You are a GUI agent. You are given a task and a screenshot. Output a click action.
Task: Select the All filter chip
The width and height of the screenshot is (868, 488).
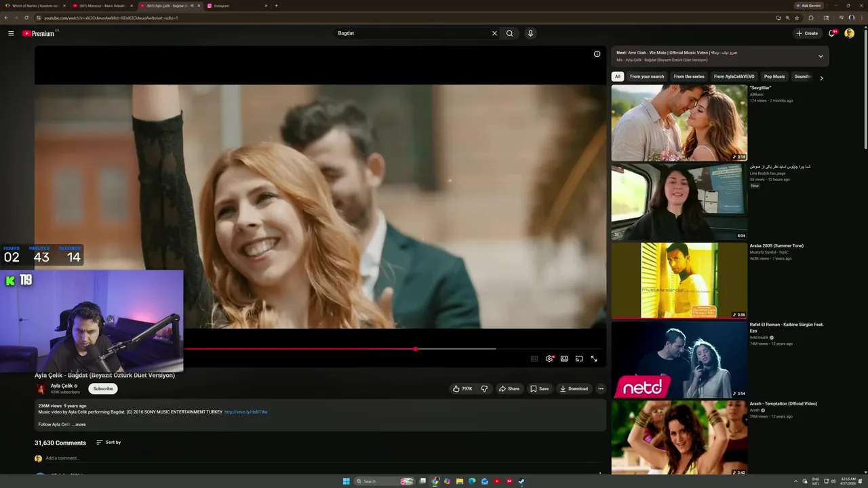[x=618, y=77]
